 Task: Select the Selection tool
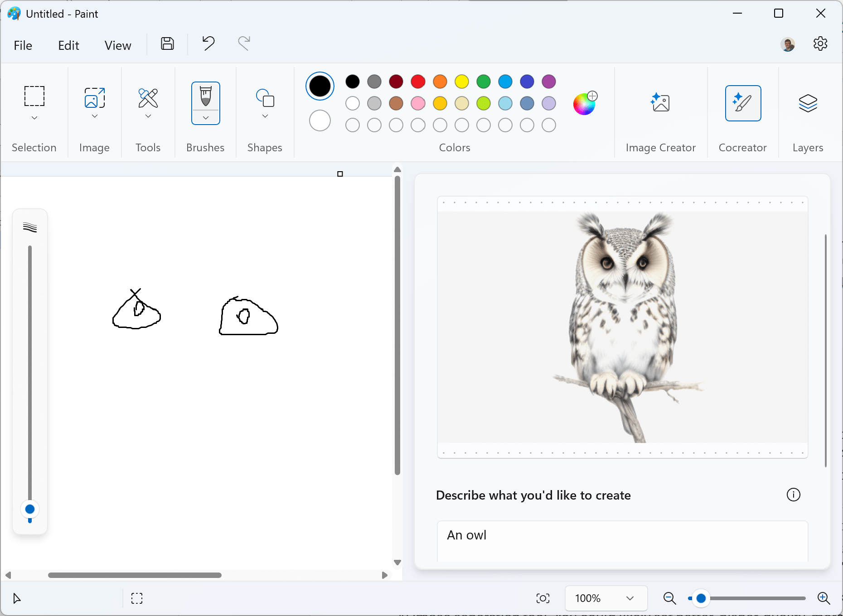click(34, 96)
